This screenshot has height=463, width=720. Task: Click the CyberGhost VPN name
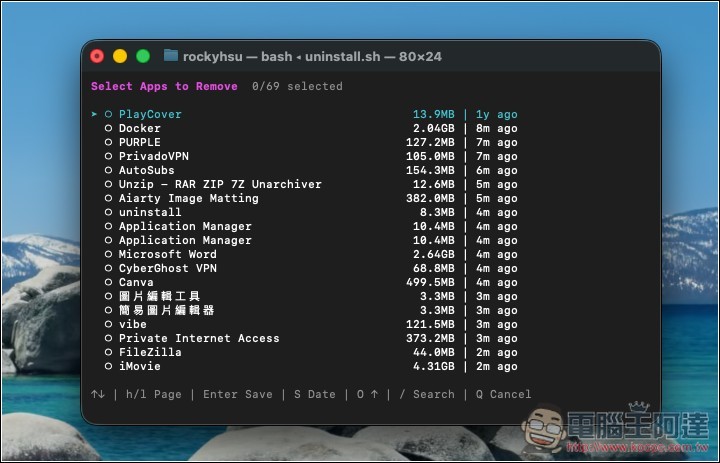tap(168, 268)
